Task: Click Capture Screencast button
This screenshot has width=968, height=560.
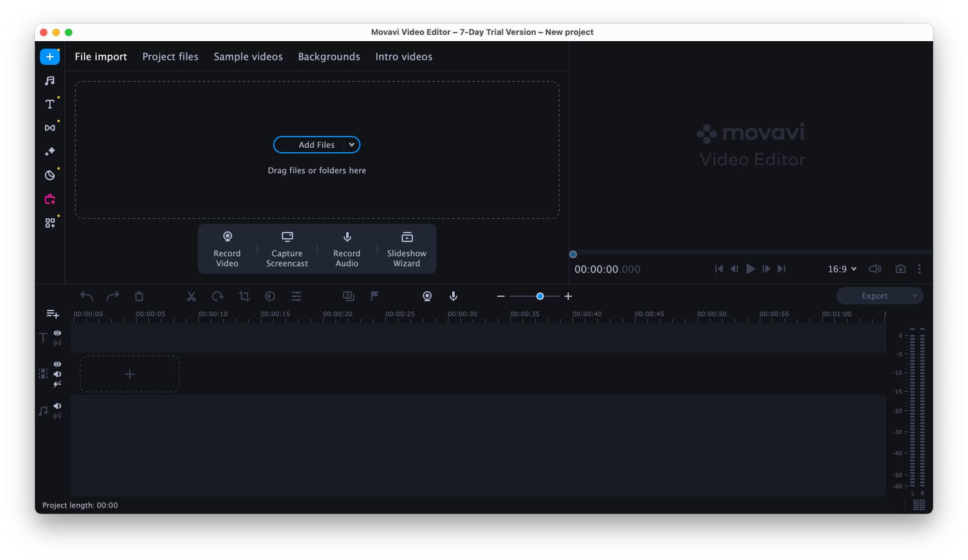Action: tap(287, 249)
